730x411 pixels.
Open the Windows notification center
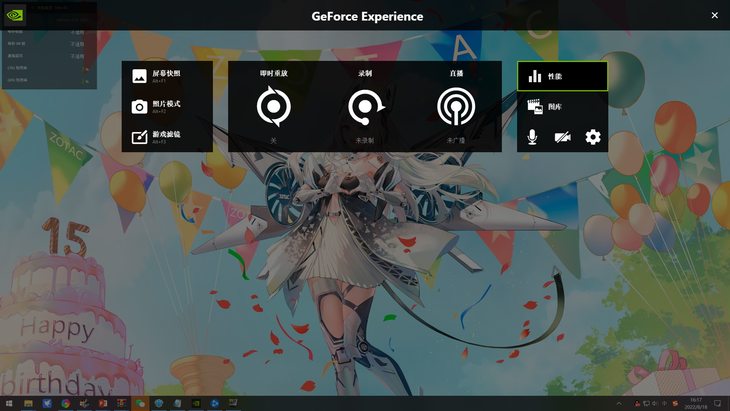(717, 404)
